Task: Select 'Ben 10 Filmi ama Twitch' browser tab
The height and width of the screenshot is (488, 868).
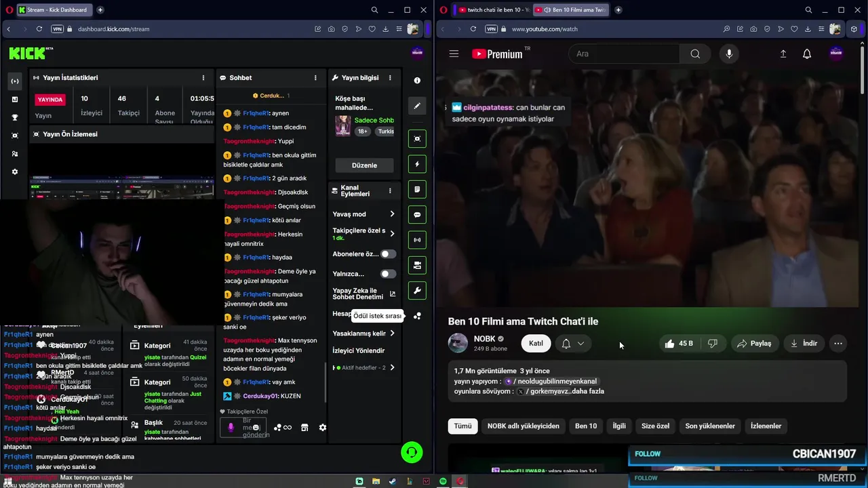Action: tap(572, 10)
